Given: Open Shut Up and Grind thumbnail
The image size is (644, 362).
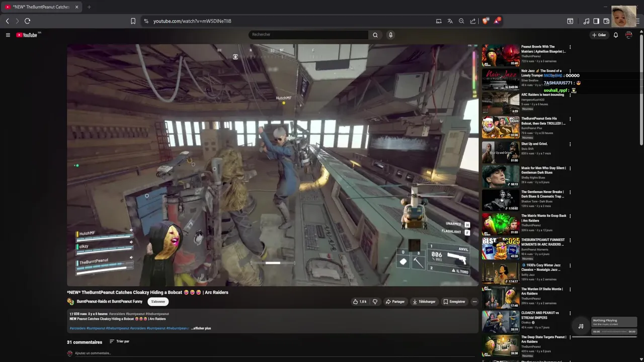Looking at the screenshot, I should point(501,152).
